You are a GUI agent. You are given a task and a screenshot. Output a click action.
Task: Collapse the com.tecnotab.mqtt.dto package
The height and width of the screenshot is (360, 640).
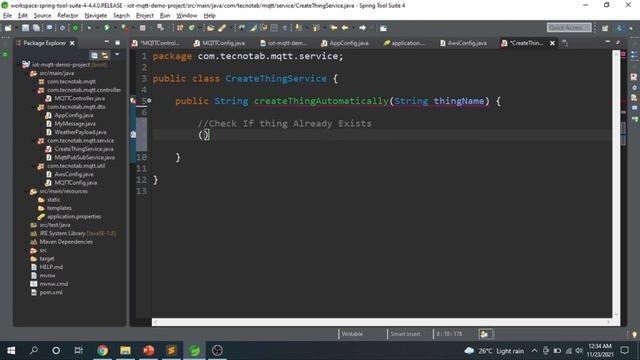[35, 107]
